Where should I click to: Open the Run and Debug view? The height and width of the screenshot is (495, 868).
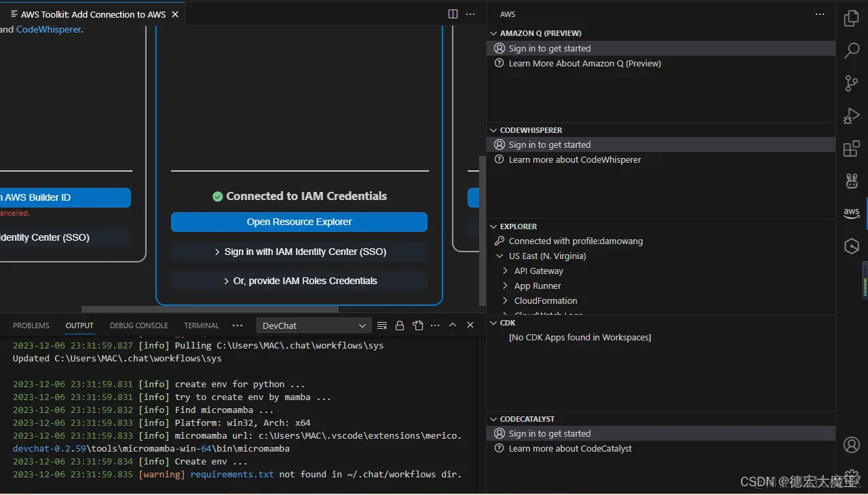click(x=852, y=116)
